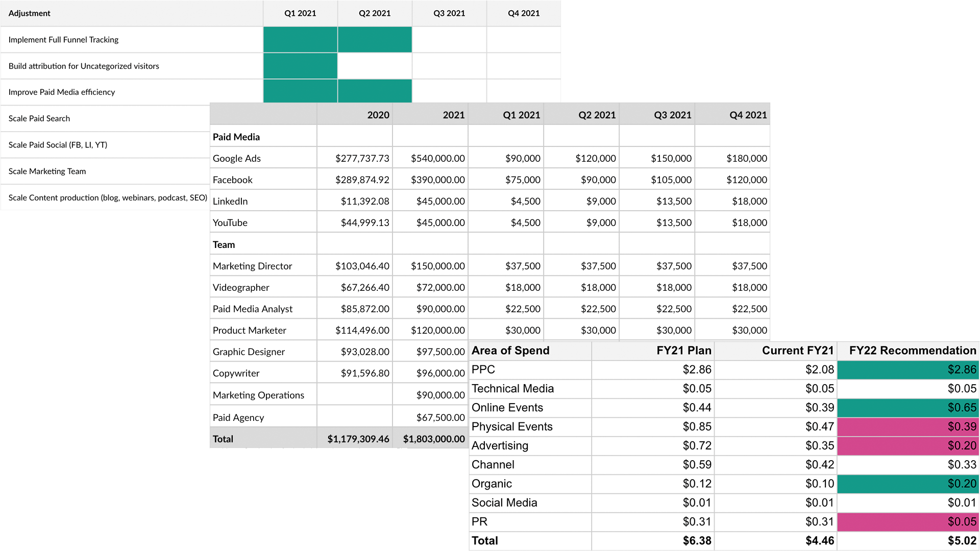Select Team section heading
The image size is (980, 551).
tap(224, 244)
